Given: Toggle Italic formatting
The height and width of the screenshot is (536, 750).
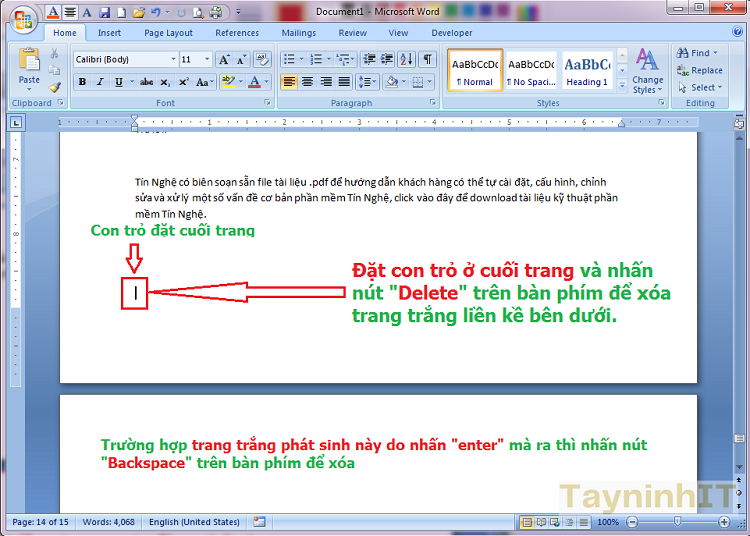Looking at the screenshot, I should [x=101, y=82].
